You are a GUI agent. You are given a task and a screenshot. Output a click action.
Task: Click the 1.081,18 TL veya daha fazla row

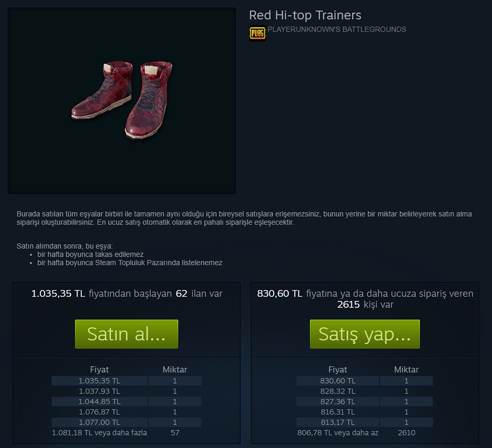pos(126,432)
